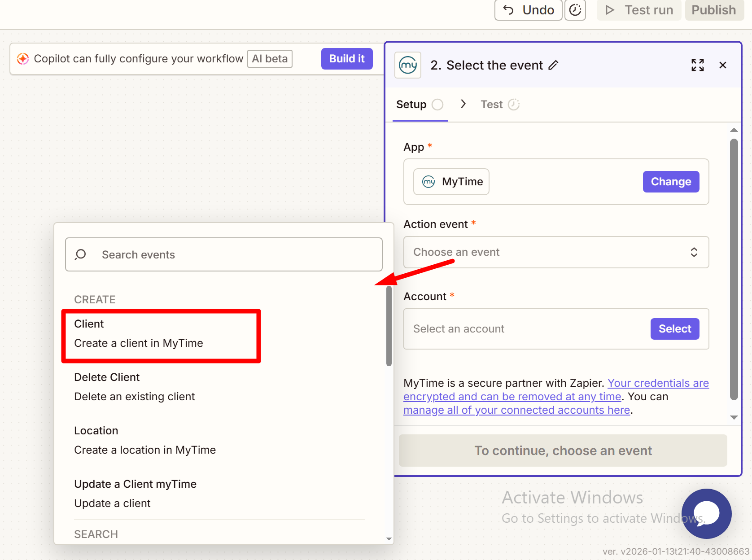Rename step with pencil icon

pyautogui.click(x=553, y=65)
